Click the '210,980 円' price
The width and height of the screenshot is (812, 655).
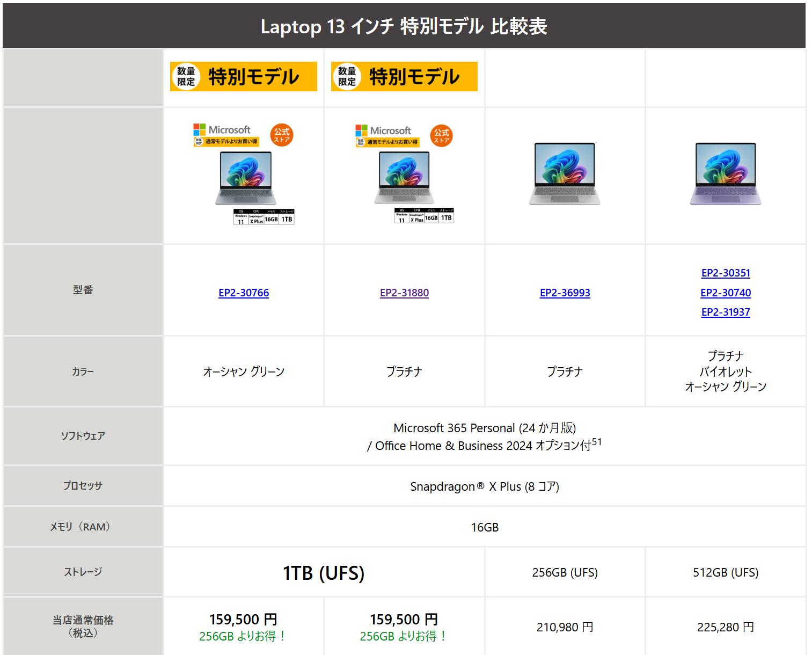[565, 627]
